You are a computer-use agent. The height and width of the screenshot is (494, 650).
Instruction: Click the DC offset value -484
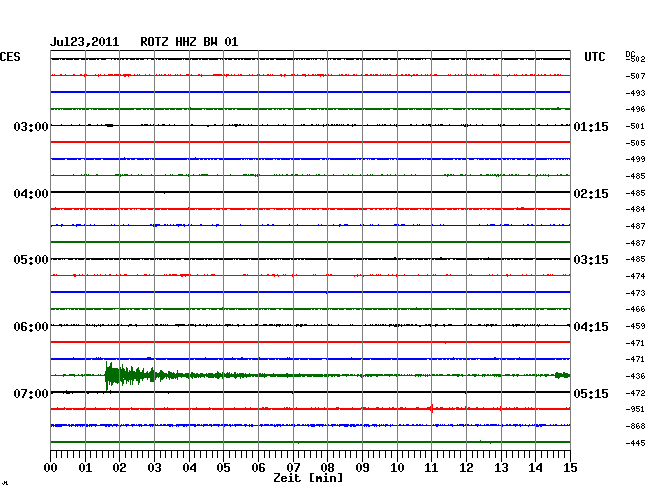coord(635,209)
